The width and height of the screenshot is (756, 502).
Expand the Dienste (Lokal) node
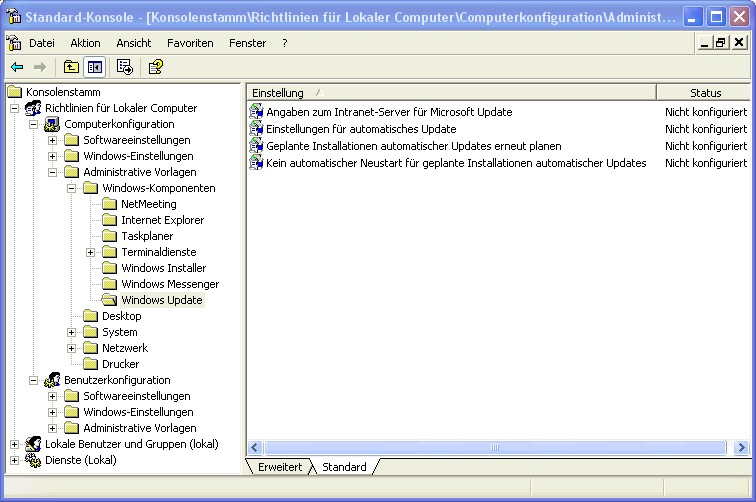pos(14,460)
